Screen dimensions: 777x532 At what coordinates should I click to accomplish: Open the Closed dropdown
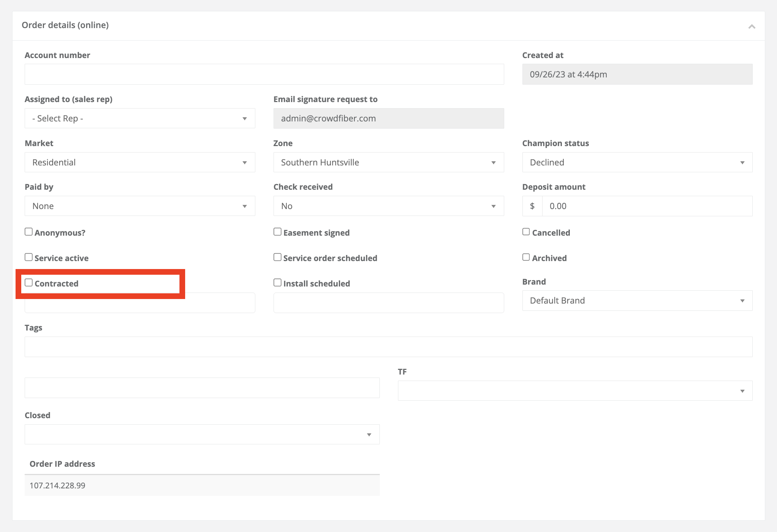coord(202,434)
